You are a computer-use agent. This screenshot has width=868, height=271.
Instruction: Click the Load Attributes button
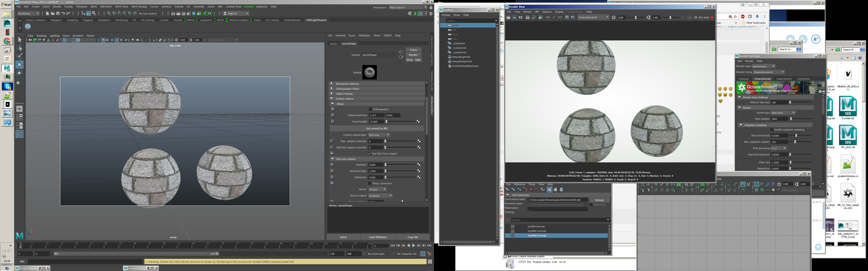378,237
